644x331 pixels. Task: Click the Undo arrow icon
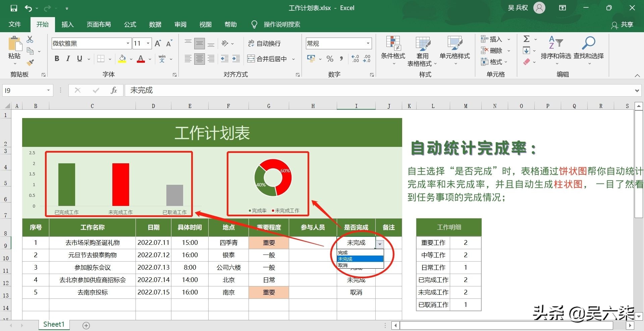[x=29, y=8]
